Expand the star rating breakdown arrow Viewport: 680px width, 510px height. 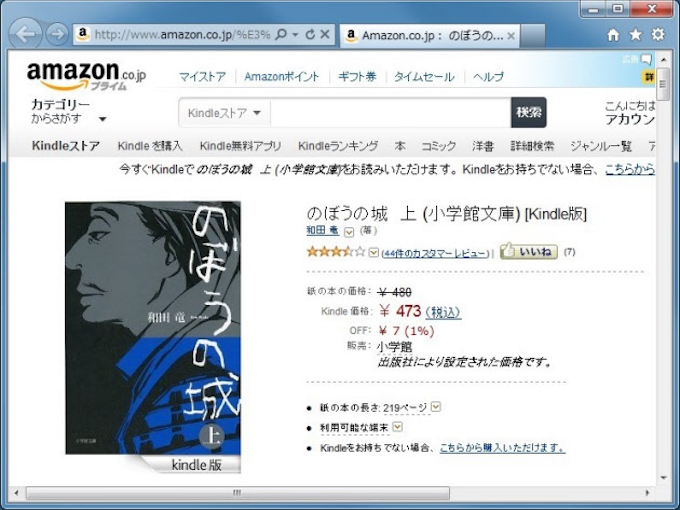point(373,252)
